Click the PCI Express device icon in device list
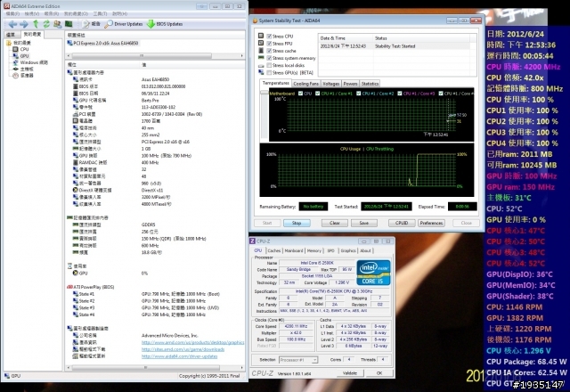 [69, 43]
